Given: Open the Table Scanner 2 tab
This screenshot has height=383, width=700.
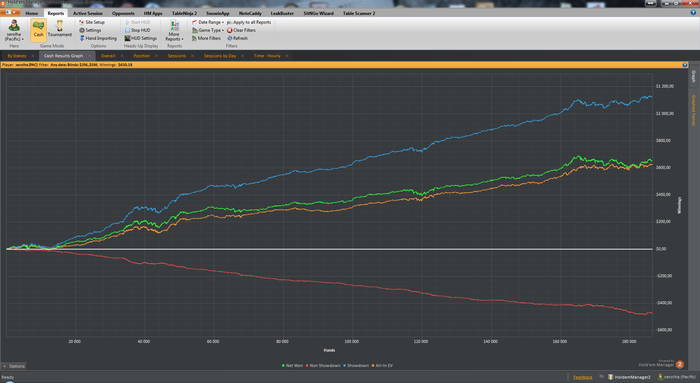Looking at the screenshot, I should pos(359,13).
